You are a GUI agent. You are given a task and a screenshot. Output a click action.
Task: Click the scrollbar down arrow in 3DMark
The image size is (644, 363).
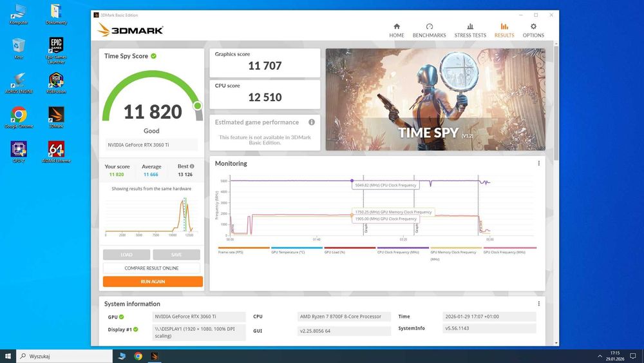[556, 343]
